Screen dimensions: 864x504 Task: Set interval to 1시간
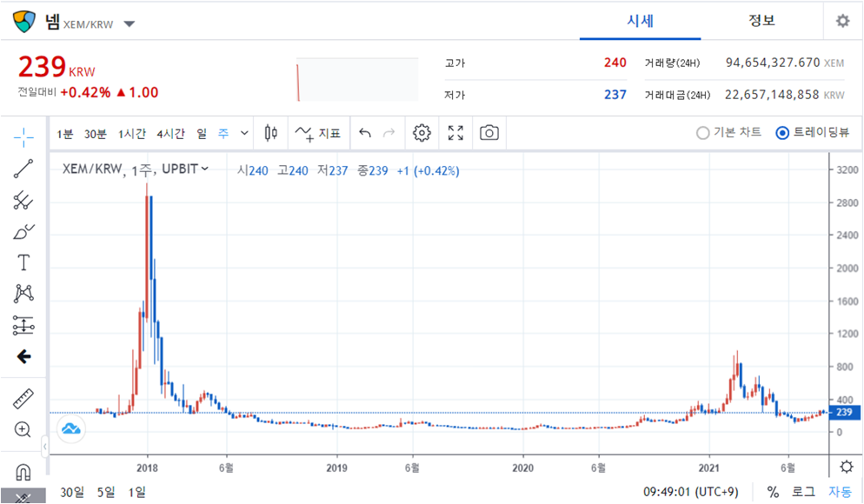132,133
